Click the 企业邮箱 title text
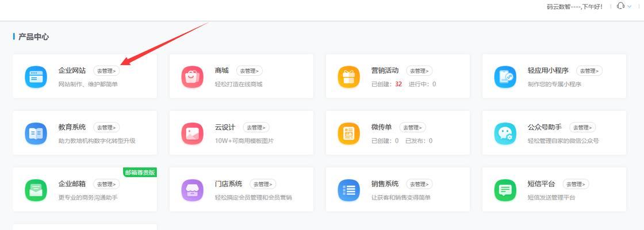 coord(72,184)
